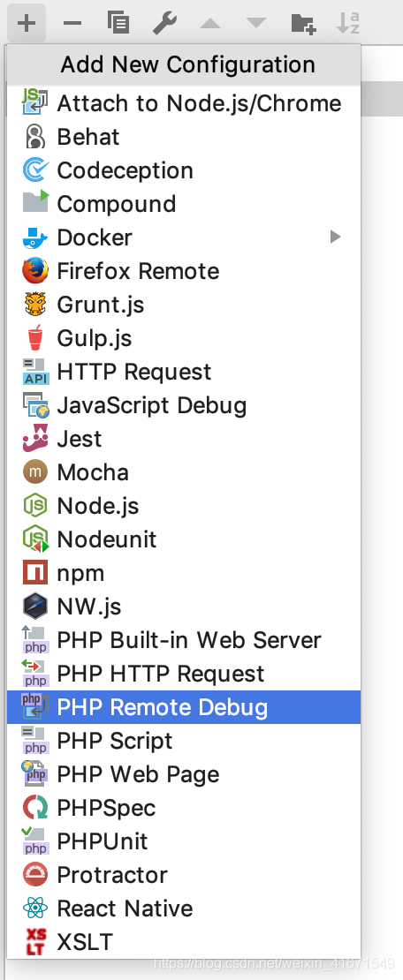The width and height of the screenshot is (403, 980).
Task: Choose NW.js configuration
Action: pyautogui.click(x=184, y=607)
